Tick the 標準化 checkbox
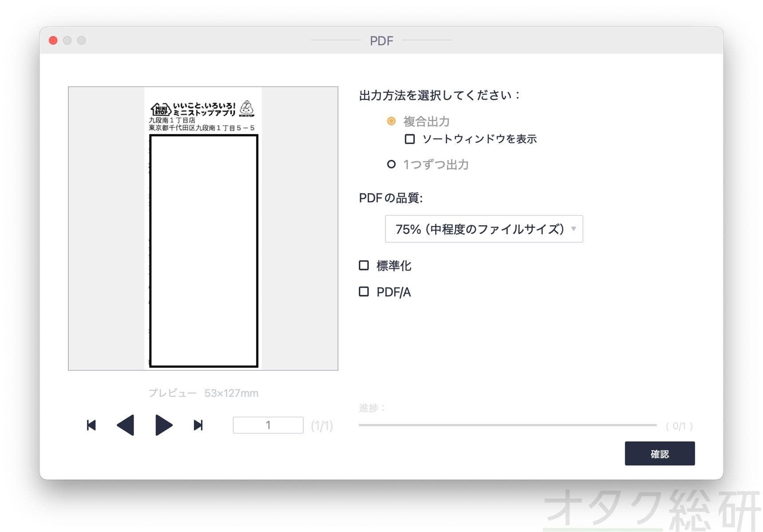The height and width of the screenshot is (532, 763). [x=364, y=266]
